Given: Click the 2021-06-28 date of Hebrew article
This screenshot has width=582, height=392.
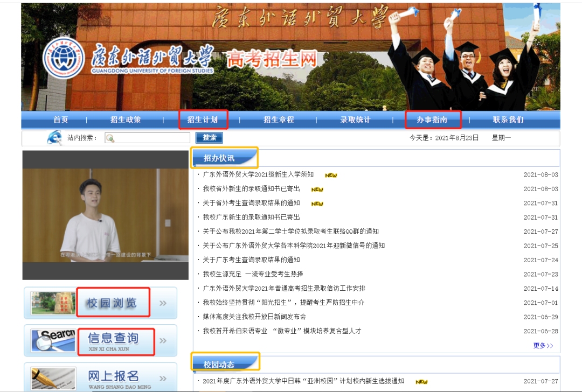Looking at the screenshot, I should (541, 331).
